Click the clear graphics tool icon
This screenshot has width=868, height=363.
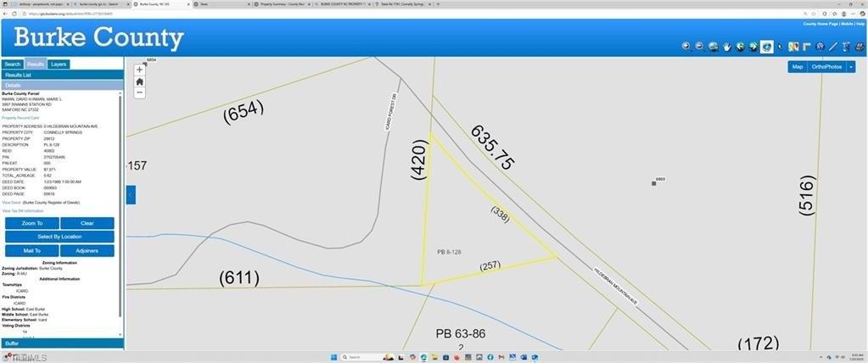point(846,47)
